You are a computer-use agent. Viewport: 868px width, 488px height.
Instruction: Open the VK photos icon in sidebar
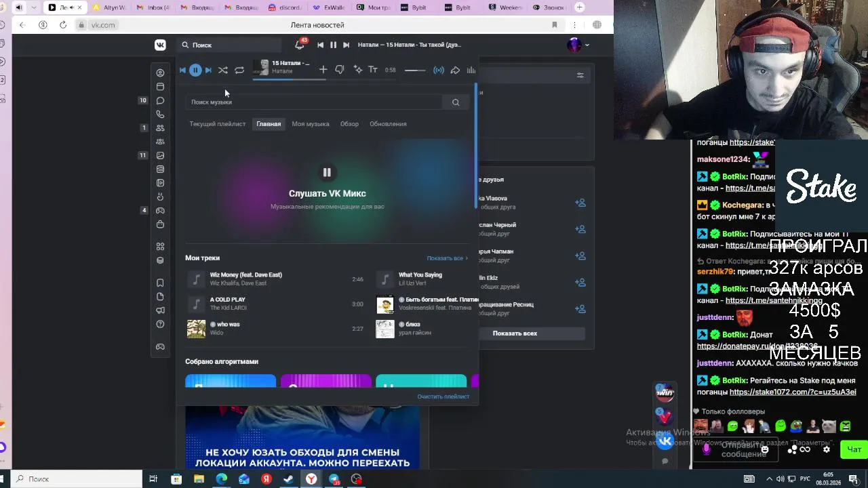pyautogui.click(x=160, y=155)
